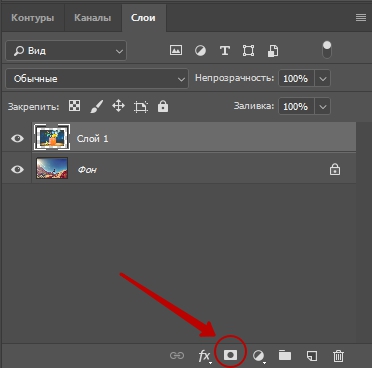Viewport: 372px width, 368px height.
Task: Expand the Заливка slider arrow
Action: pyautogui.click(x=322, y=107)
